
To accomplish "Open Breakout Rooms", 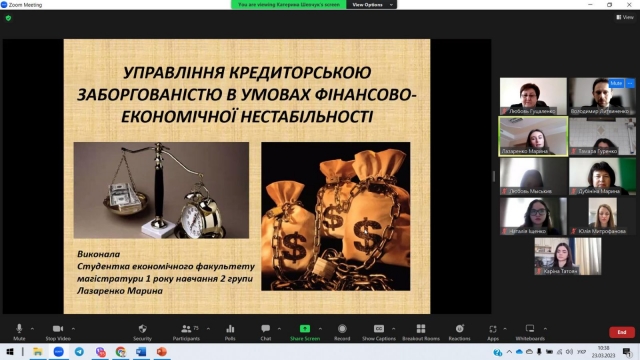I will point(421,332).
